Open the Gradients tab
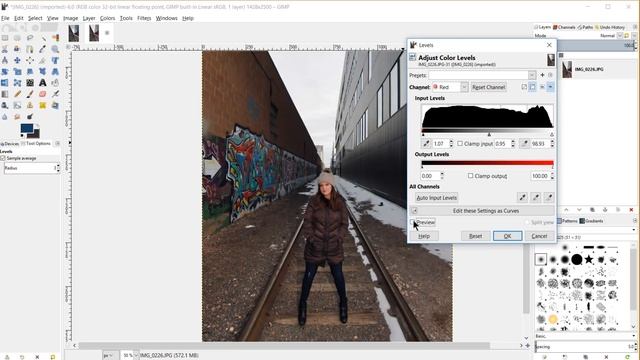The width and height of the screenshot is (640, 360). coord(591,221)
